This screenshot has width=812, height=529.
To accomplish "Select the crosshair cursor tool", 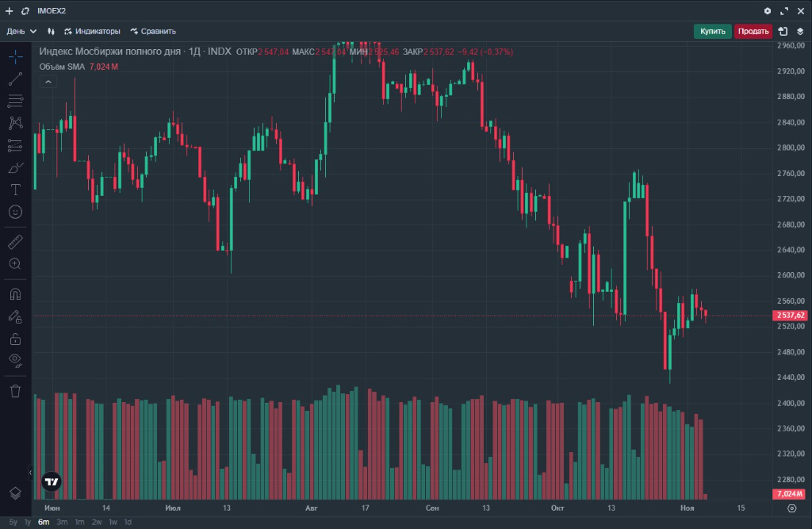I will pyautogui.click(x=15, y=56).
